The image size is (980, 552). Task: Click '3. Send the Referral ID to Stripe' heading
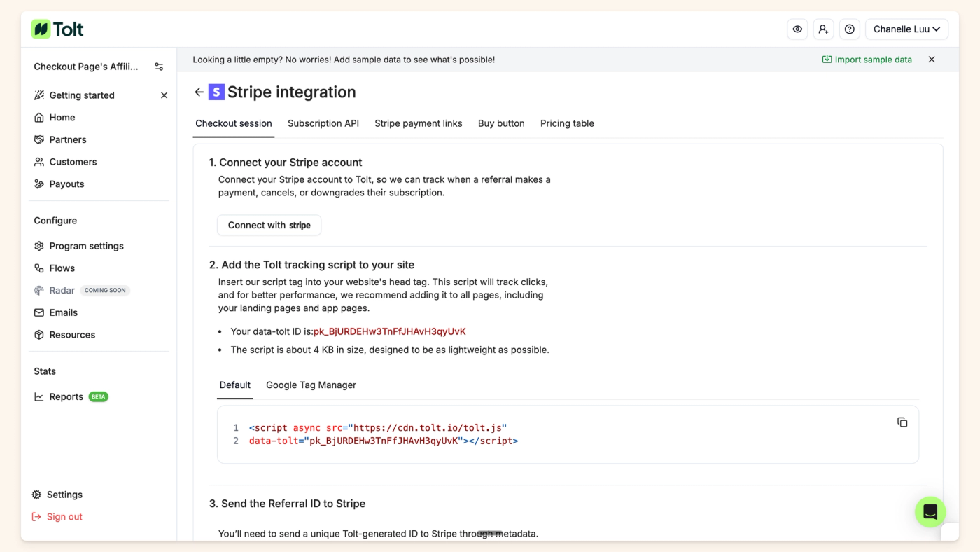coord(287,504)
